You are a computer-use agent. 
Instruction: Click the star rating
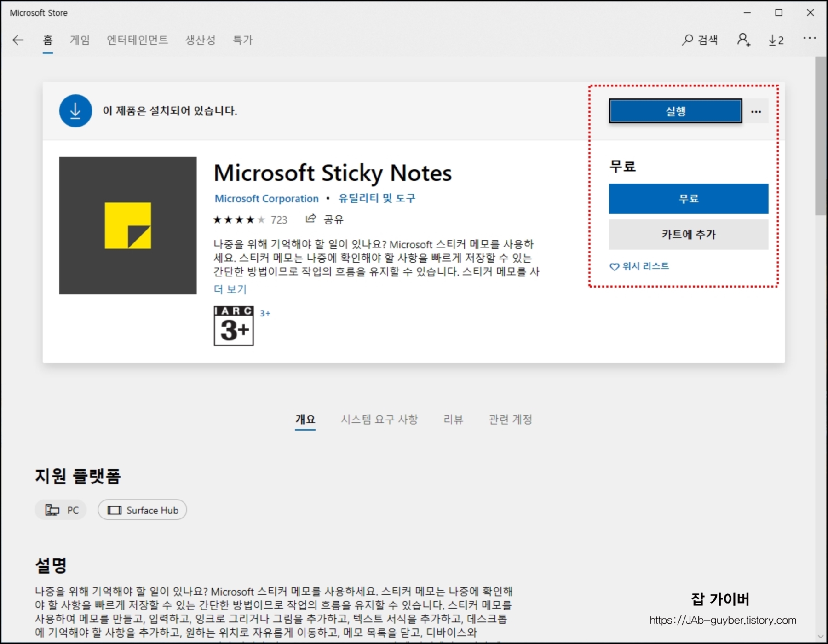click(x=239, y=220)
